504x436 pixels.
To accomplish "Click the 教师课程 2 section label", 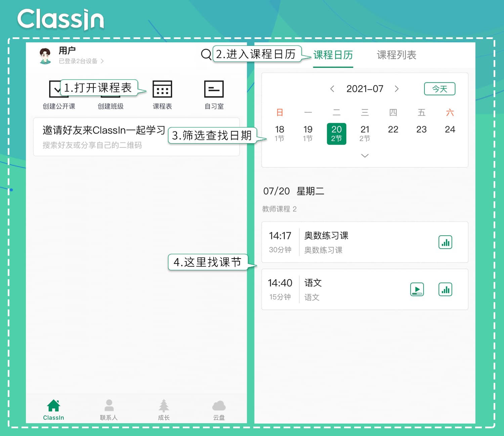I will [279, 209].
